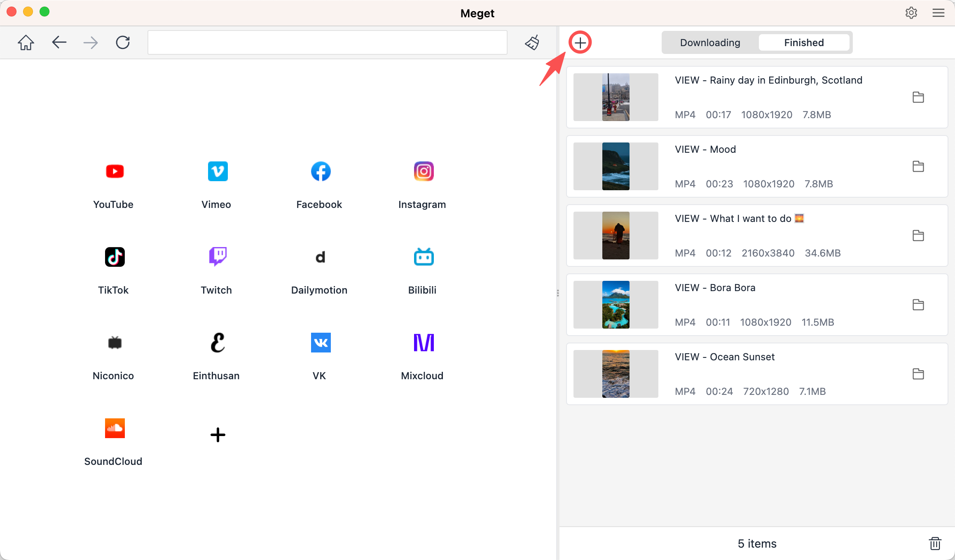Viewport: 955px width, 560px height.
Task: Open folder for Rainy day in Edinburgh video
Action: [x=918, y=98]
